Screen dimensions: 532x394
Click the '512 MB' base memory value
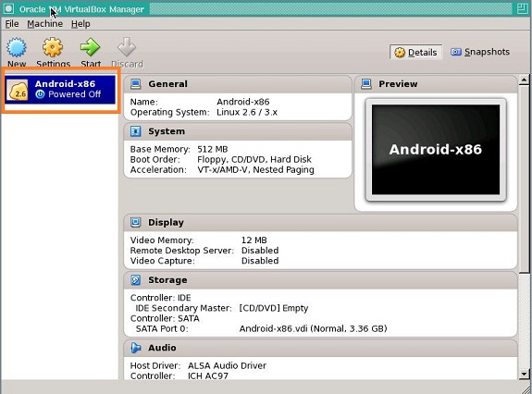(x=213, y=149)
